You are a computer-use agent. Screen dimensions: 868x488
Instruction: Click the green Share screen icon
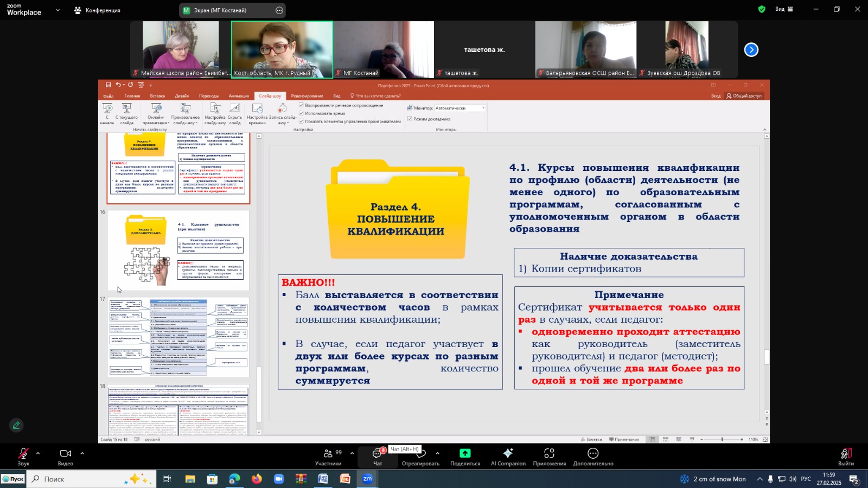pos(465,453)
